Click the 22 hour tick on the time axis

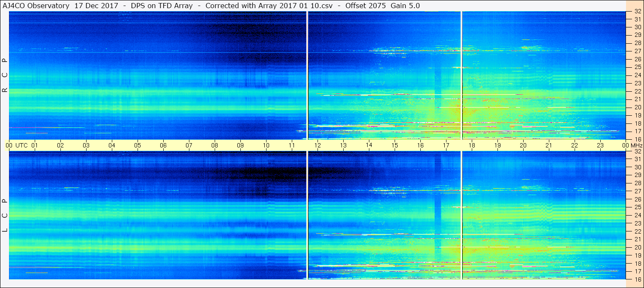point(575,145)
